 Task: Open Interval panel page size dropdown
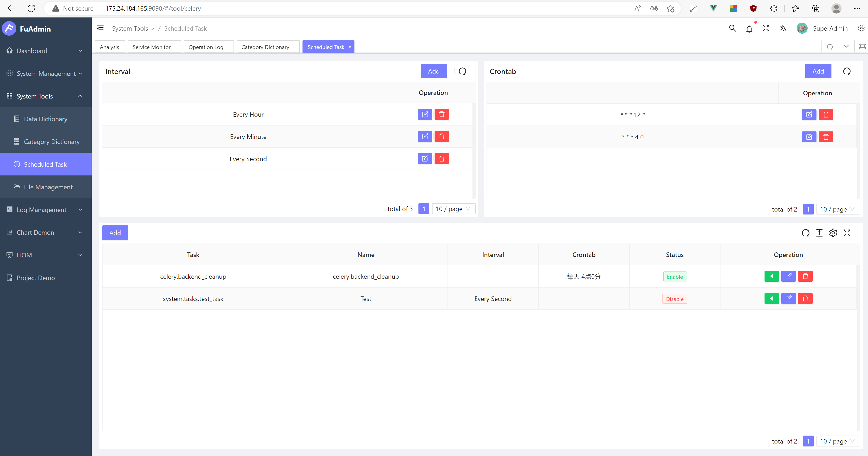coord(453,209)
